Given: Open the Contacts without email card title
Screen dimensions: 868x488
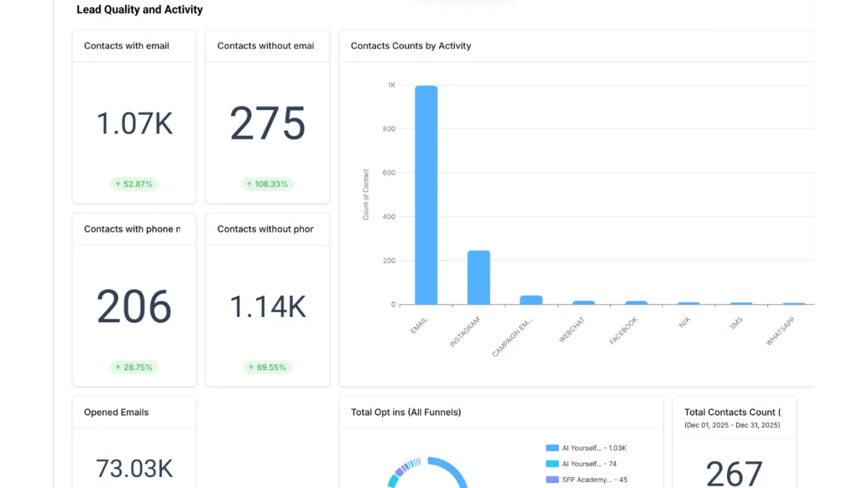Looking at the screenshot, I should coord(265,46).
